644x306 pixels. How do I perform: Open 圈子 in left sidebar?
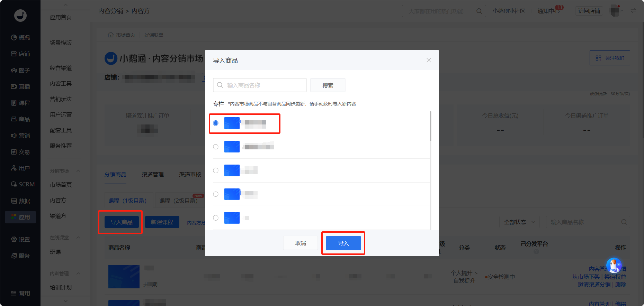[20, 70]
